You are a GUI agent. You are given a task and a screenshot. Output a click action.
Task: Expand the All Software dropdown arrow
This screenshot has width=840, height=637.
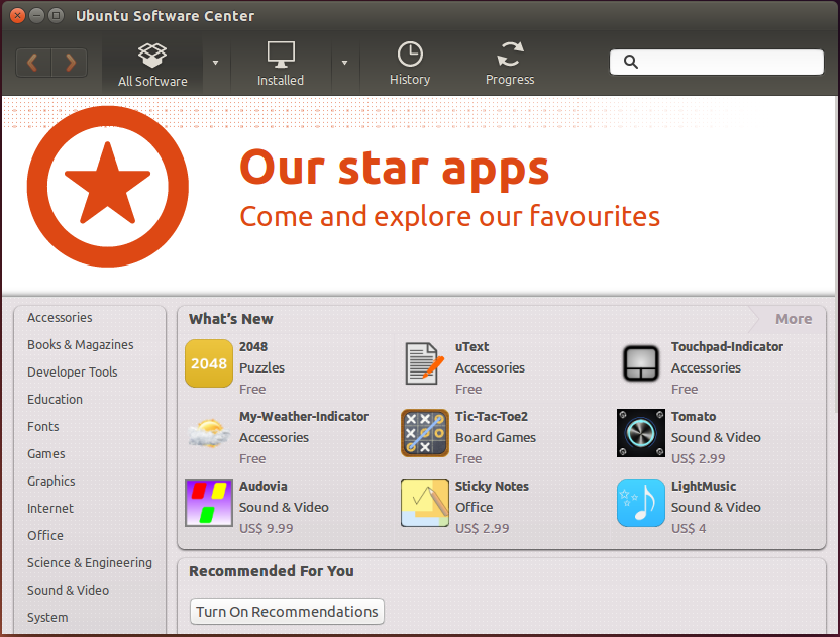pos(216,63)
